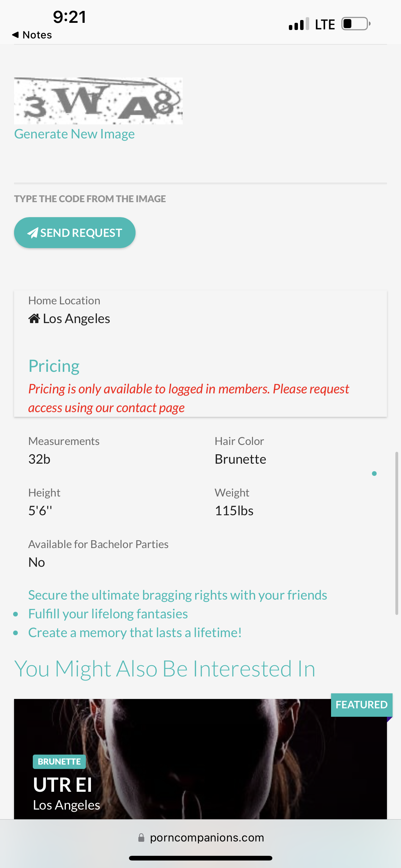The width and height of the screenshot is (401, 868).
Task: Open 'Create a memory that lasts' link
Action: click(135, 633)
